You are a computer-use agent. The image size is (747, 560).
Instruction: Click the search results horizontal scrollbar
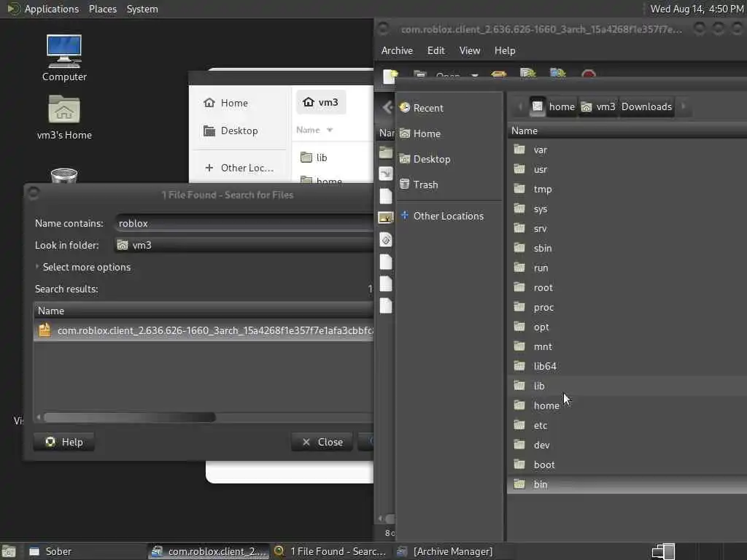point(130,418)
